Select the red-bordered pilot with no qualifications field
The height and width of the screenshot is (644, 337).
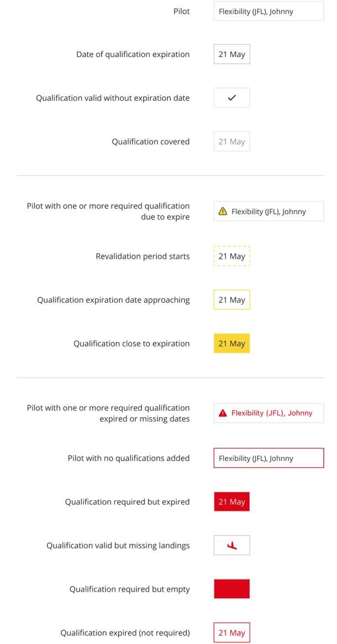[268, 458]
